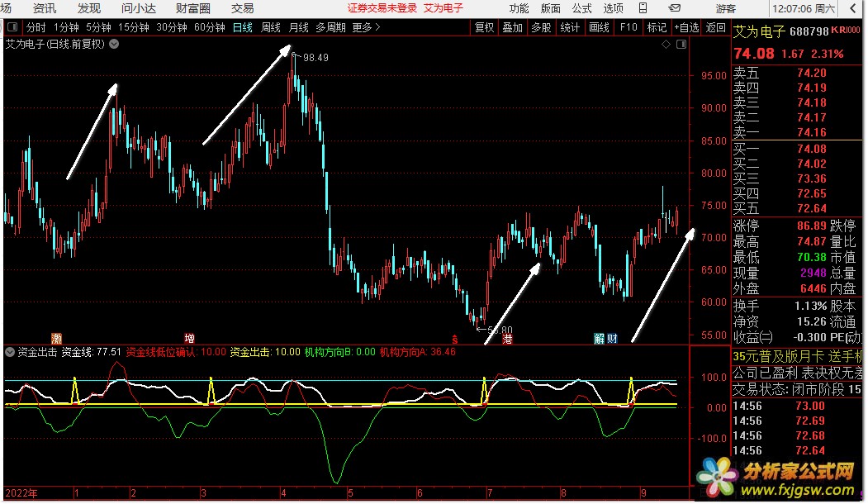This screenshot has width=868, height=504.
Task: Click the 复权 toolbar button
Action: (x=484, y=27)
